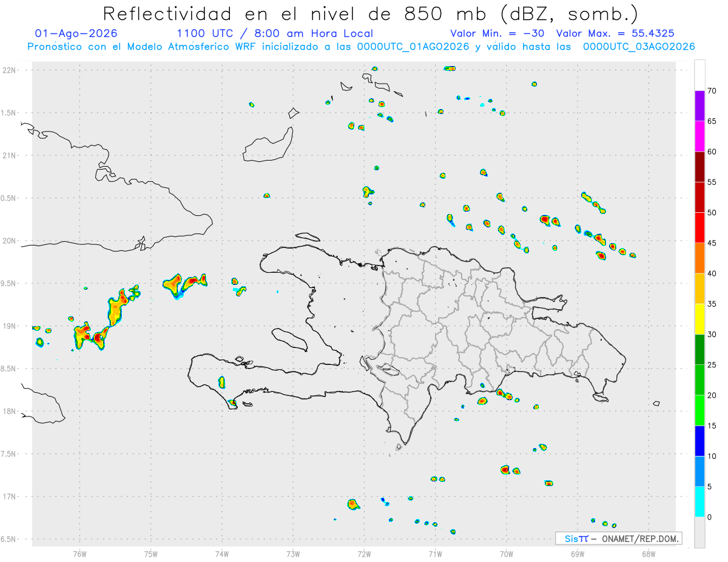Click the dark red 55–60 dBZ colorbar segment
This screenshot has width=728, height=562.
tap(699, 167)
